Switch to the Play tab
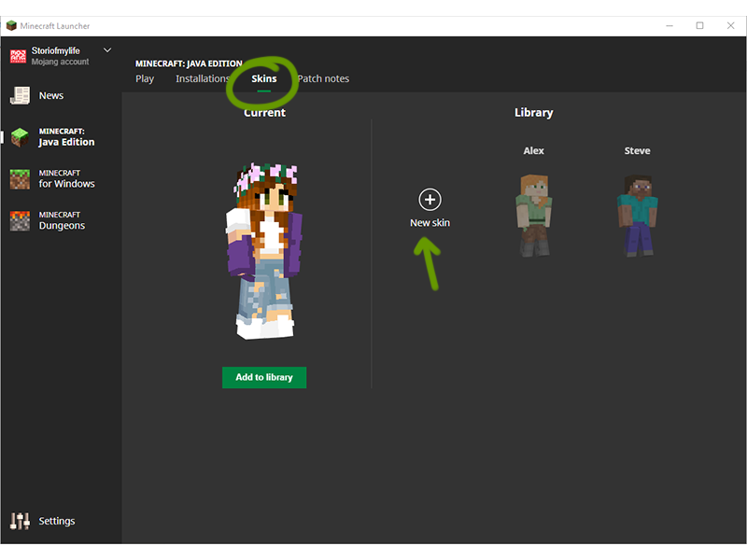 [x=145, y=79]
